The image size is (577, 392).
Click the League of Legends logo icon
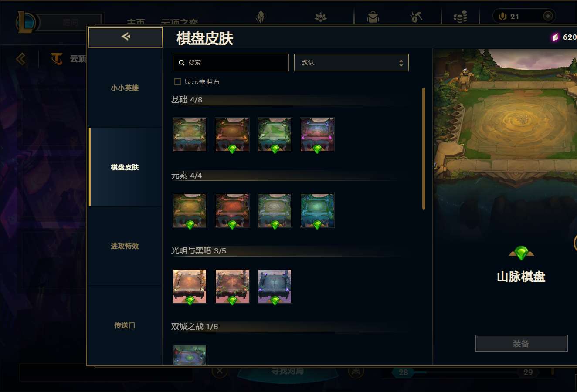pyautogui.click(x=26, y=23)
